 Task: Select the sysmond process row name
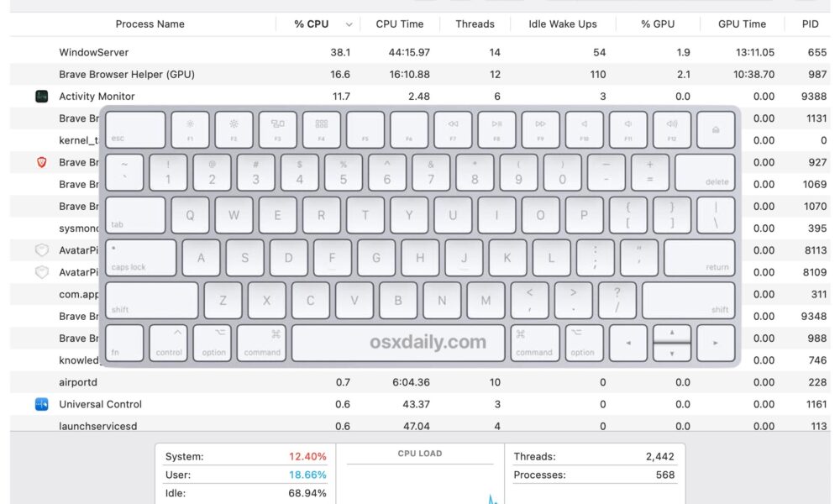tap(79, 228)
